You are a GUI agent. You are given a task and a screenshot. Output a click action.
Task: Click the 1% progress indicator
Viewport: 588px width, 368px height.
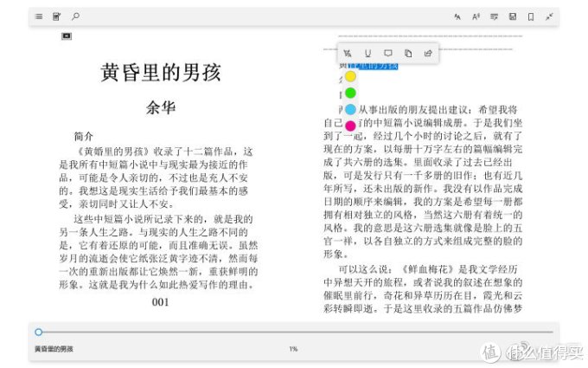(x=293, y=349)
